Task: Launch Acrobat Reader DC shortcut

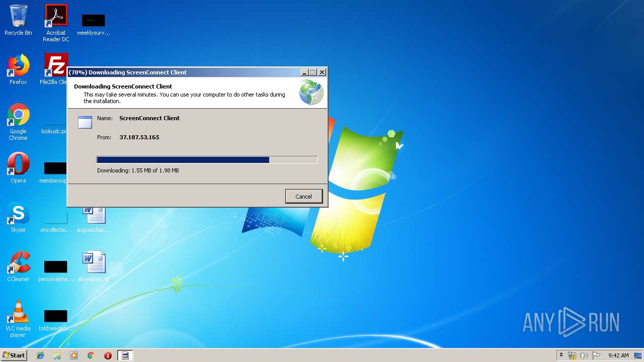Action: pos(56,23)
